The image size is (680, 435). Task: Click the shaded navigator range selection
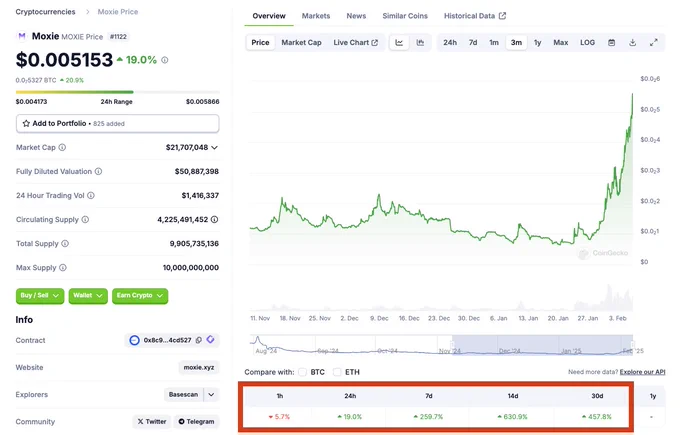(542, 345)
